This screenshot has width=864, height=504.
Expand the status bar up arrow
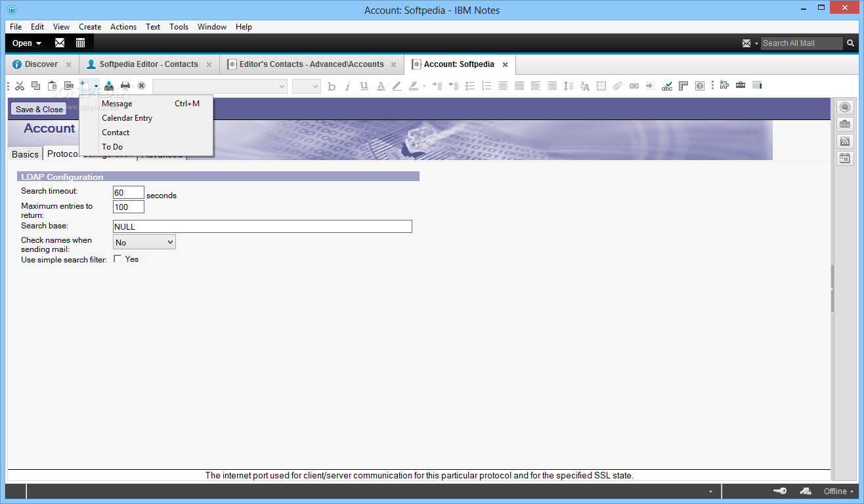710,492
